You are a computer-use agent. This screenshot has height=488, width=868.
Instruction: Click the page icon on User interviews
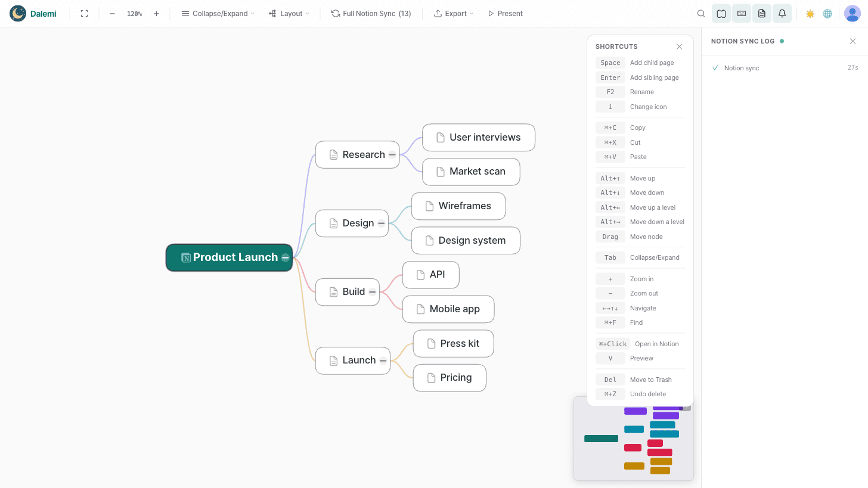[441, 137]
